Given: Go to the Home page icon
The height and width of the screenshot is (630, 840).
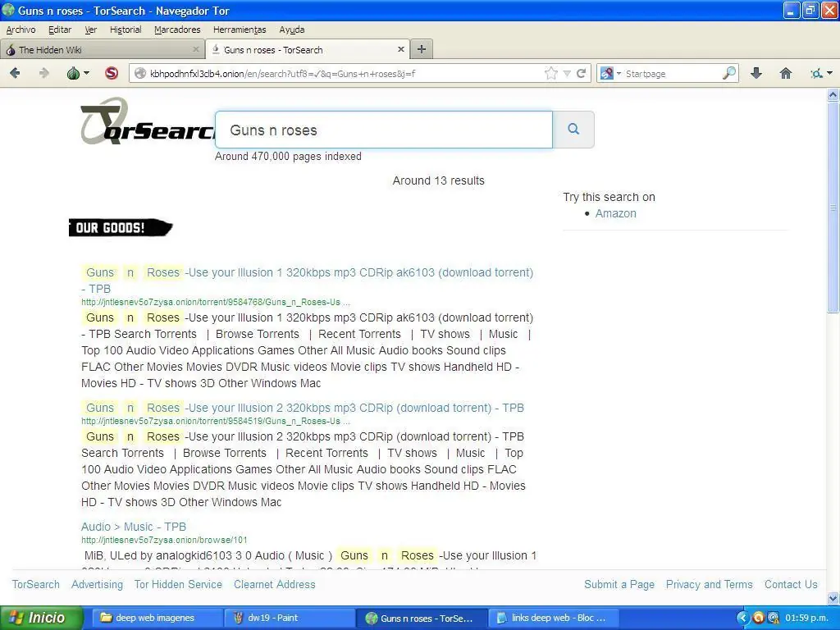Looking at the screenshot, I should click(x=785, y=73).
